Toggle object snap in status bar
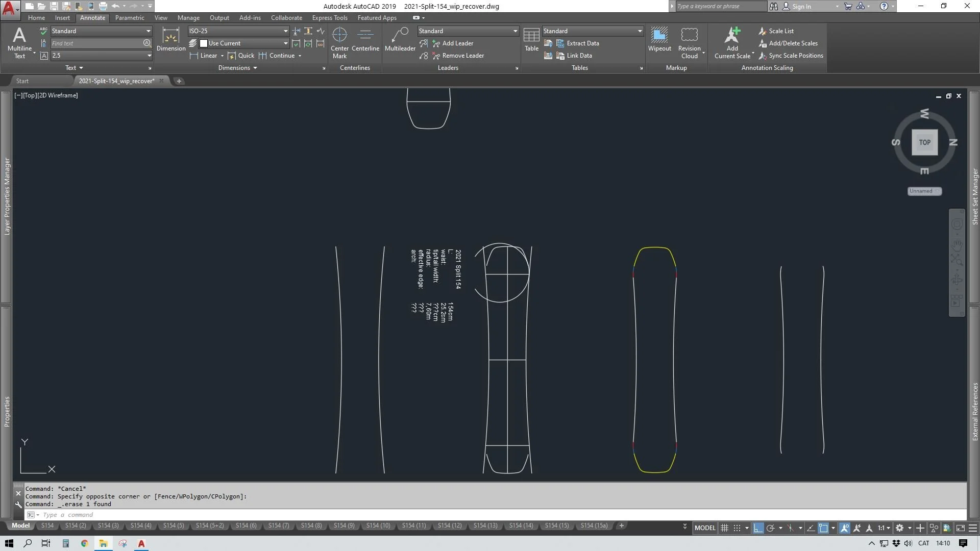980x551 pixels. click(823, 528)
